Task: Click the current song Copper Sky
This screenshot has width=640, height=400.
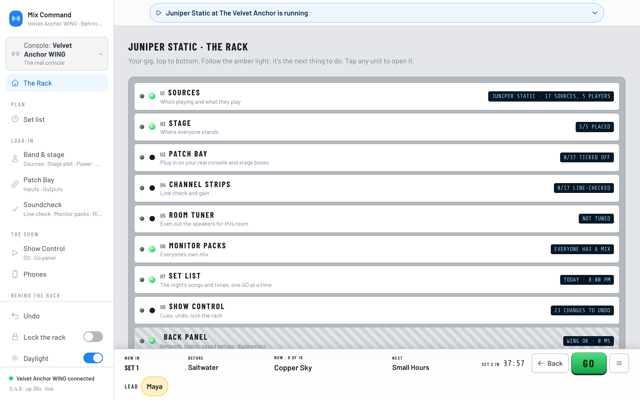Action: [293, 368]
